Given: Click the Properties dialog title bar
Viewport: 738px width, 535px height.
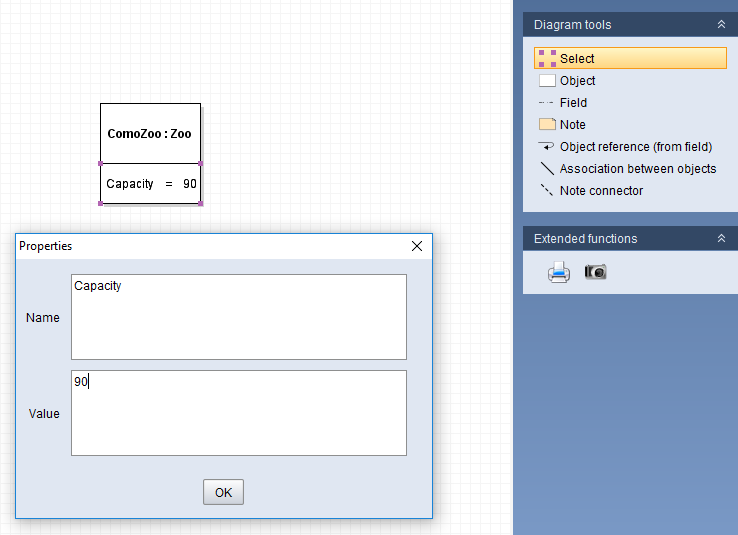Looking at the screenshot, I should pyautogui.click(x=200, y=246).
